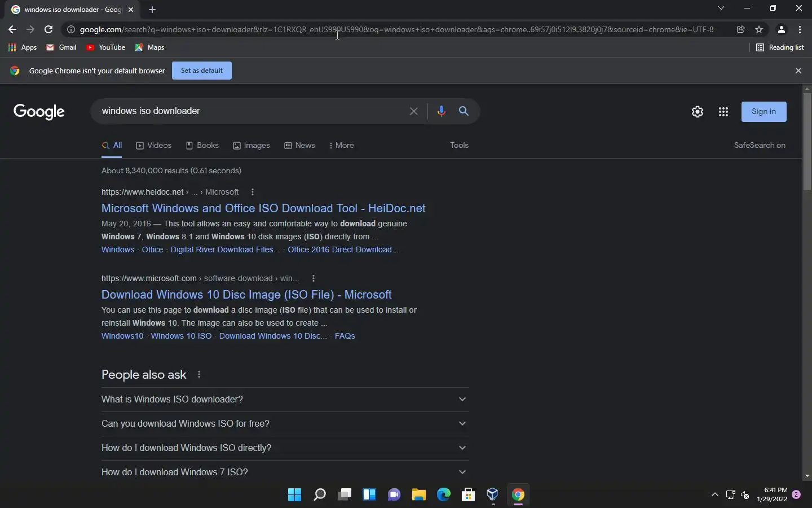Viewport: 812px width, 508px height.
Task: Submit search with magnifier icon
Action: click(x=464, y=111)
